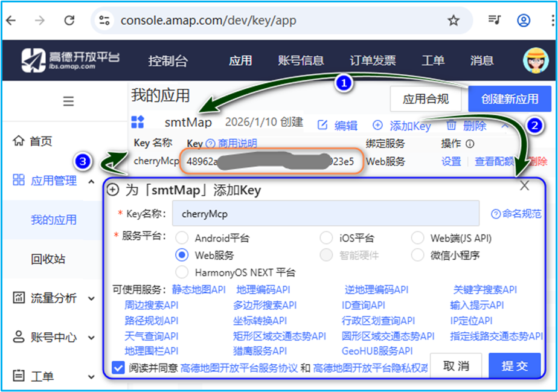Click the 创建新应用 button

(x=510, y=98)
